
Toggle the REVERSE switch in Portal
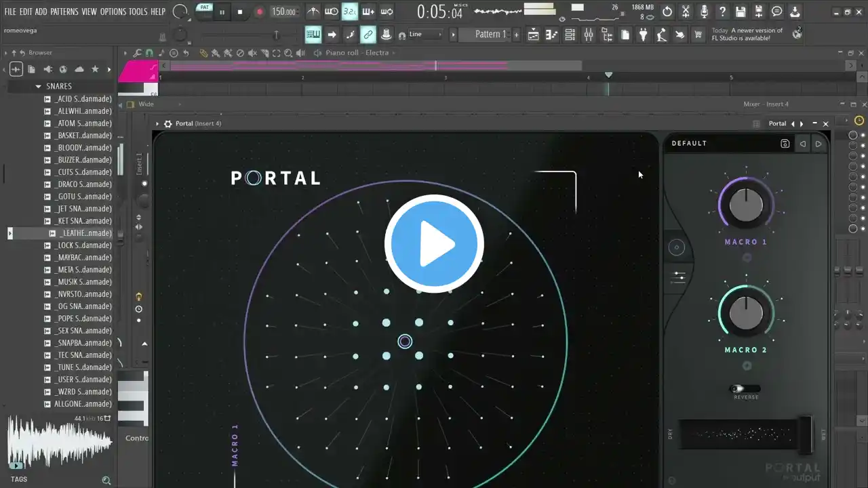pyautogui.click(x=745, y=389)
